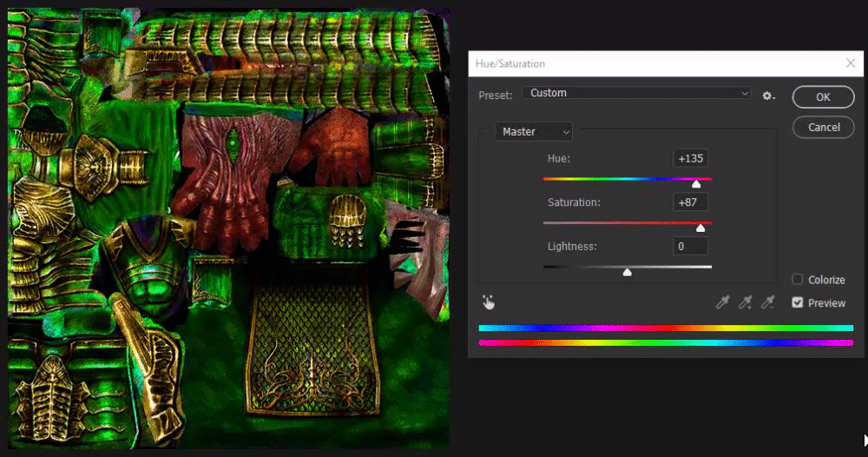Click the Cancel button
Screen dimensions: 868x457
point(823,128)
